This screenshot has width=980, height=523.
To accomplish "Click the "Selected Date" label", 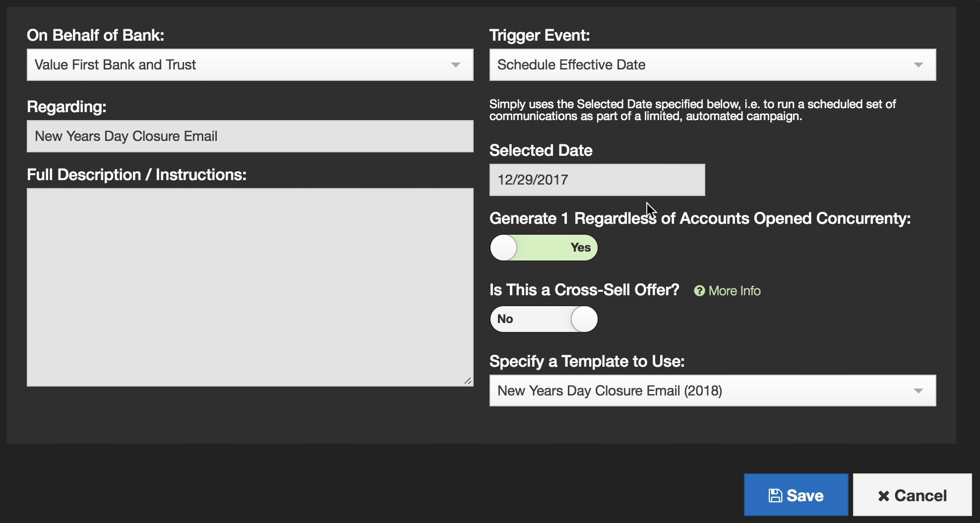I will (541, 150).
